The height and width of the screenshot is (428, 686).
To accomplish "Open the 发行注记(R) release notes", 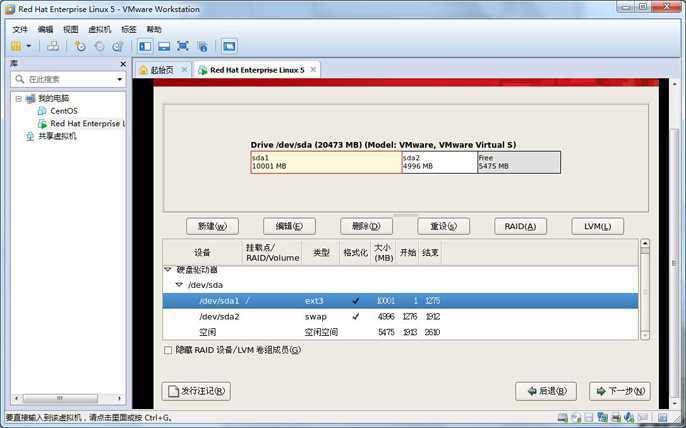I will click(x=196, y=391).
